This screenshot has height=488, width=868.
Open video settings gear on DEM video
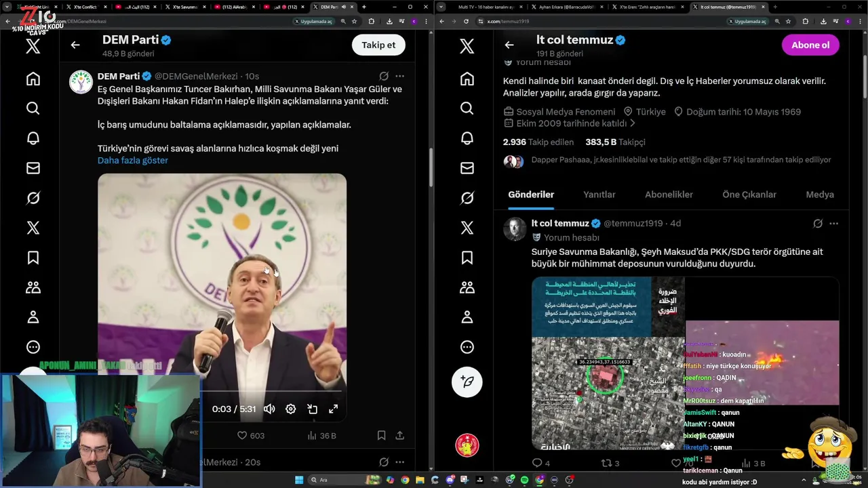[x=290, y=409]
